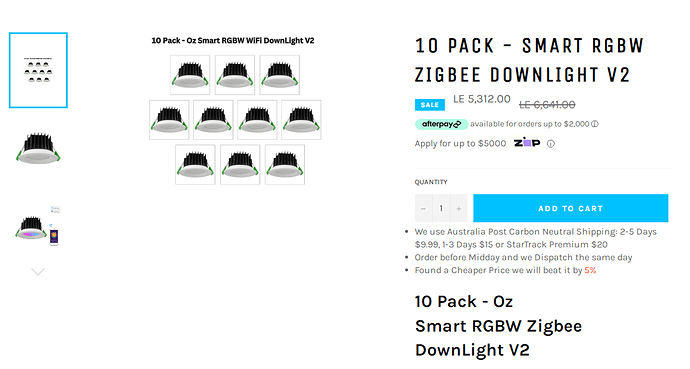
Task: Click the crossed-out price LE 6,641.00
Action: tap(547, 105)
